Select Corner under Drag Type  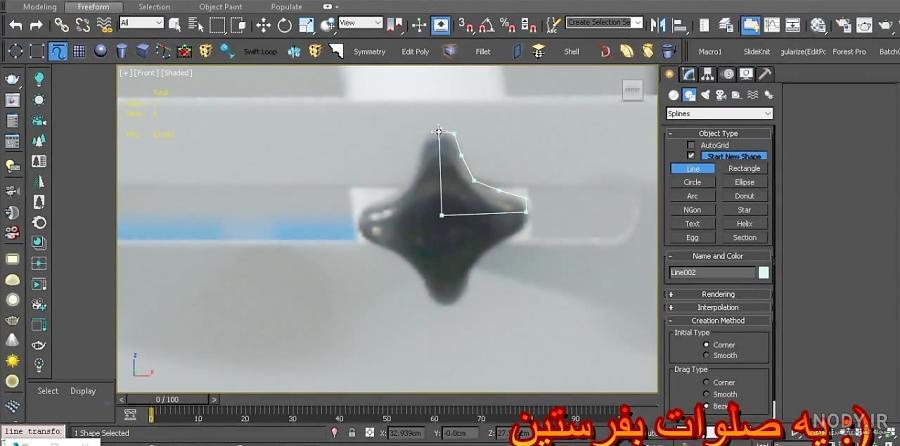tap(707, 382)
